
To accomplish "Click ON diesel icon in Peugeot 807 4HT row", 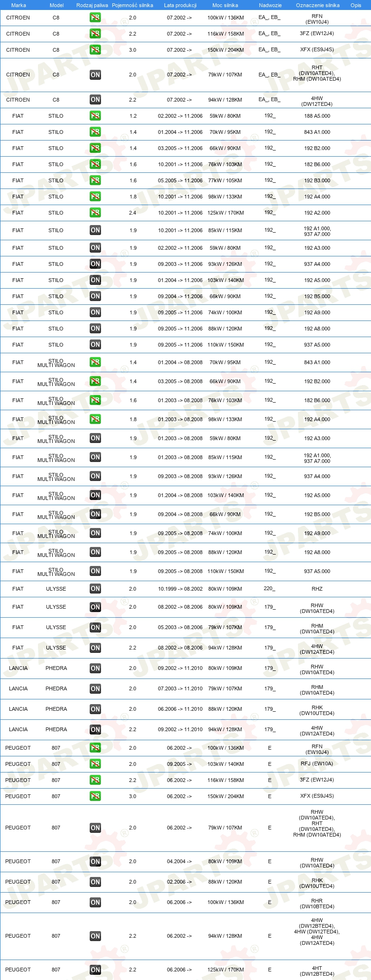I will click(x=95, y=970).
